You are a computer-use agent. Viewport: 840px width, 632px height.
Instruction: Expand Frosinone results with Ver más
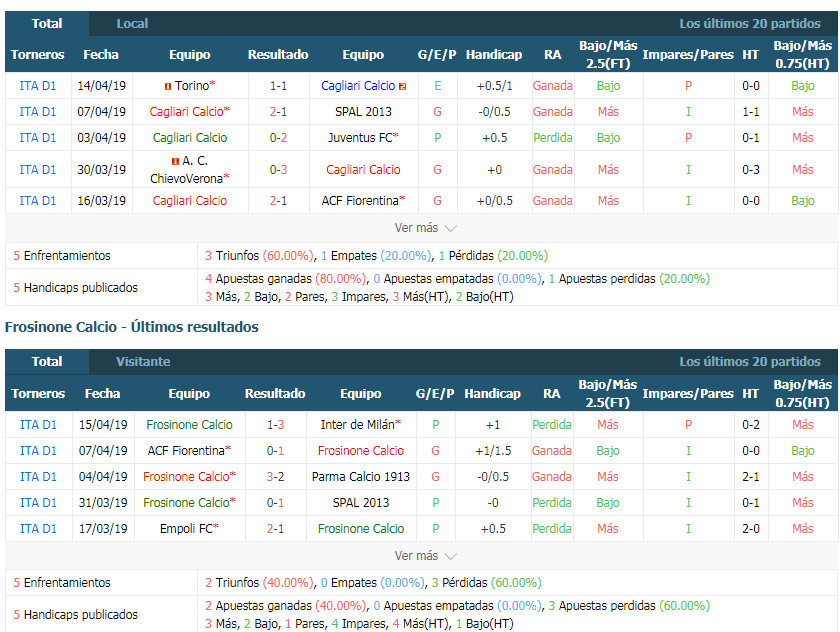point(425,556)
